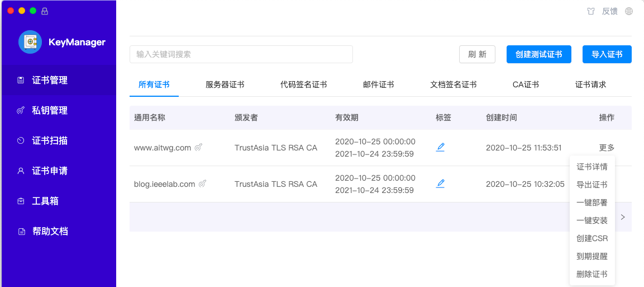This screenshot has height=287, width=644.
Task: Click the 创建时间 column header
Action: coord(502,117)
